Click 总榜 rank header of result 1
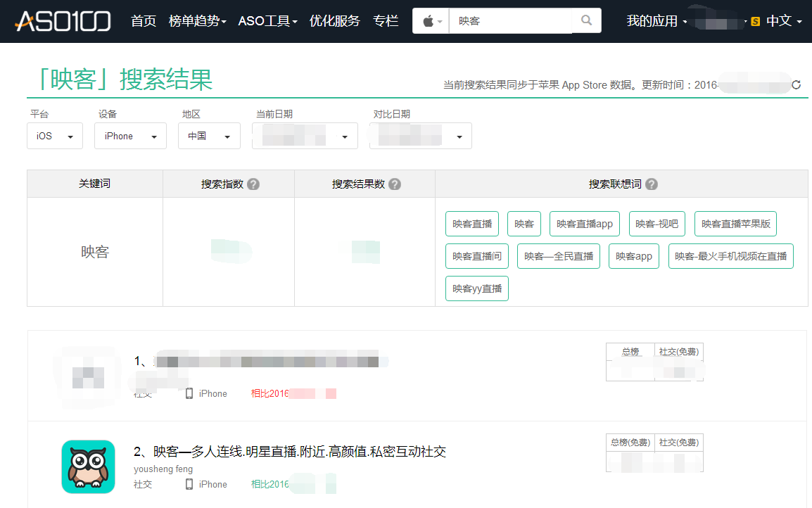812x508 pixels. coord(630,352)
